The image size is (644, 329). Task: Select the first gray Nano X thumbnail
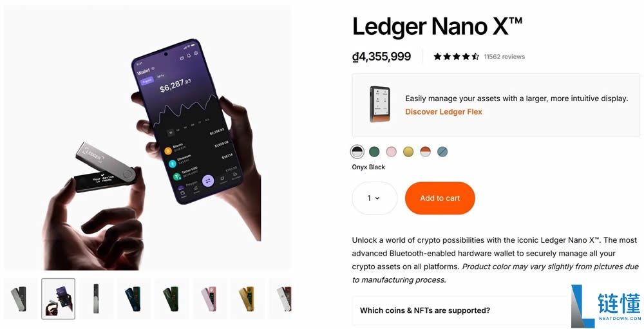tap(19, 299)
